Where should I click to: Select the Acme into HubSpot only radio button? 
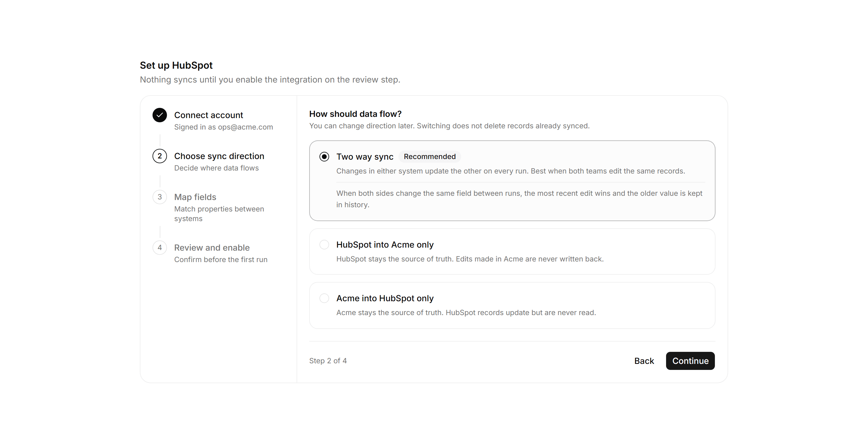[x=324, y=298]
